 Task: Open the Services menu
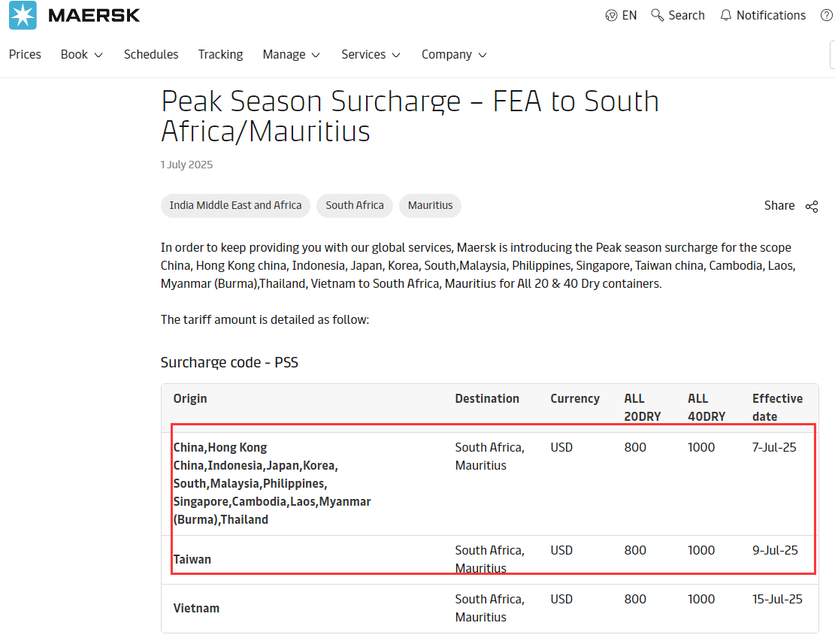pyautogui.click(x=363, y=54)
